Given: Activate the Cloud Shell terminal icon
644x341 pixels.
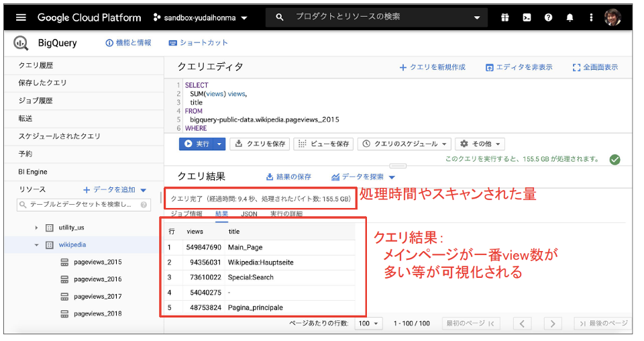Looking at the screenshot, I should [x=527, y=17].
